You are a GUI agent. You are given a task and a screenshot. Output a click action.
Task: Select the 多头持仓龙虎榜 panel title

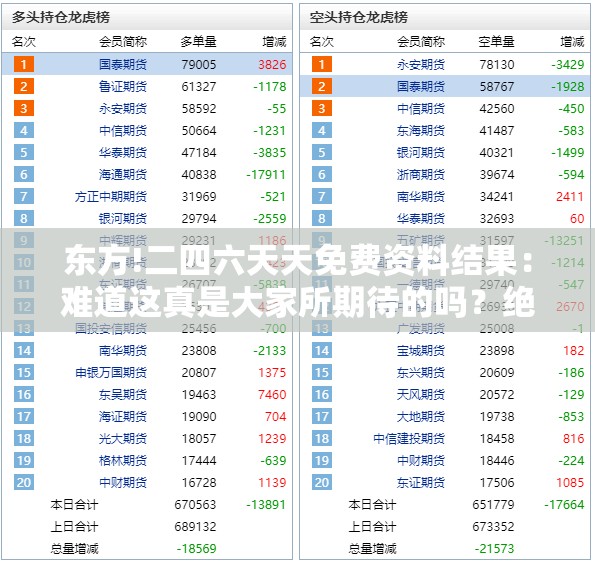[x=61, y=17]
